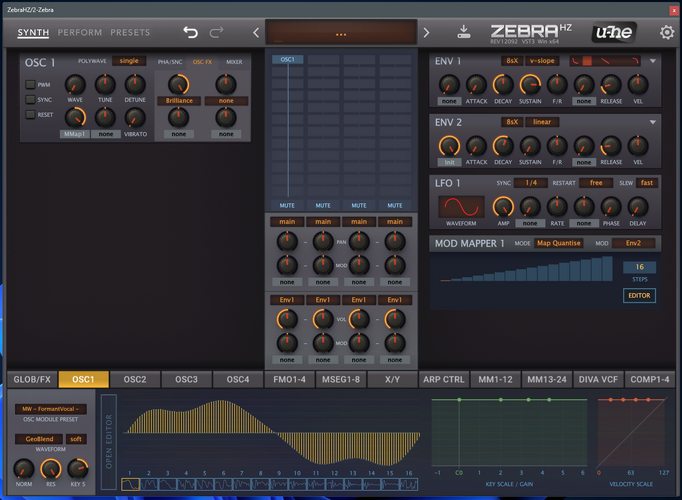Open the POLYWAVE 'single' mode dropdown
The image size is (682, 500).
coord(129,61)
